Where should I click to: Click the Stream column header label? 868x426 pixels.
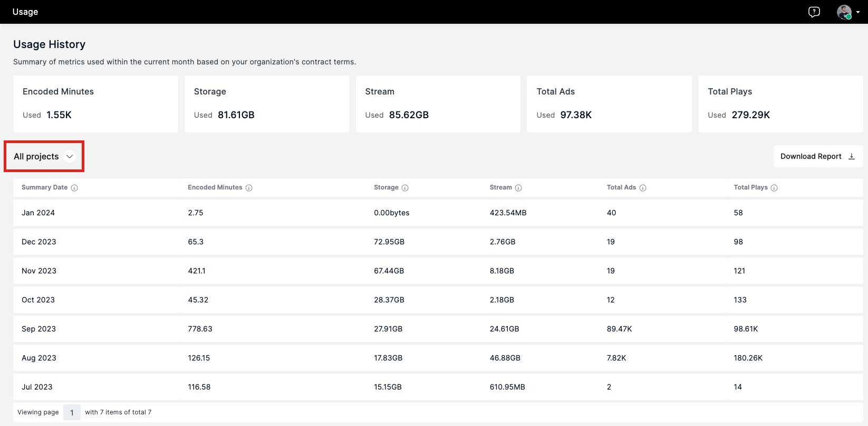pos(500,187)
